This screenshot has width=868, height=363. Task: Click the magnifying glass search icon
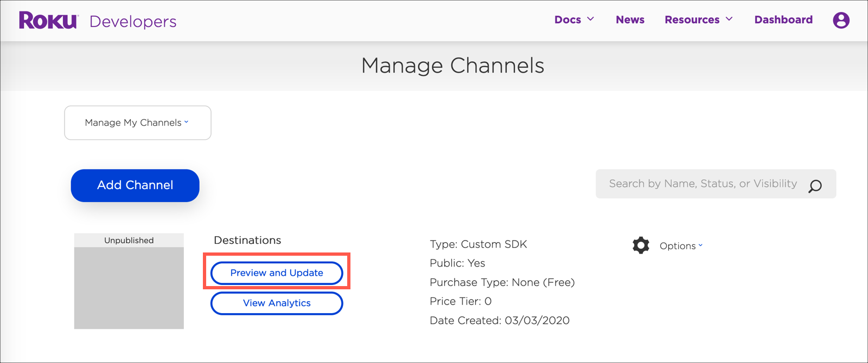(815, 186)
